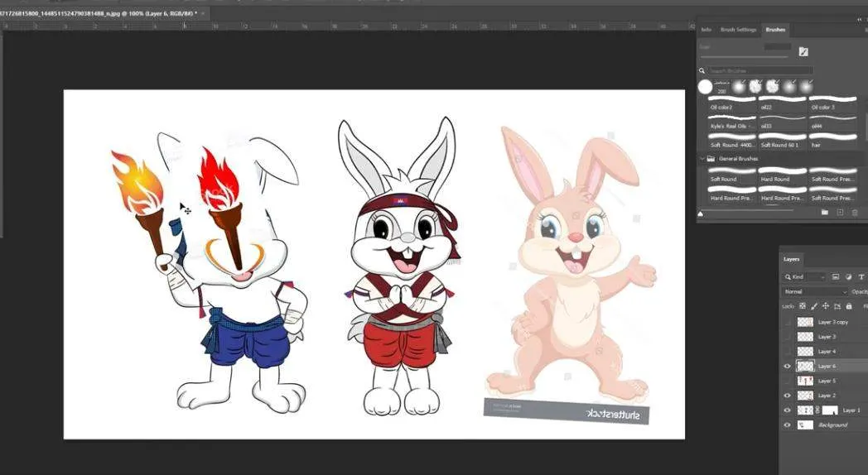This screenshot has height=475, width=868.
Task: Choose the oil22 brush preset
Action: pos(782,103)
